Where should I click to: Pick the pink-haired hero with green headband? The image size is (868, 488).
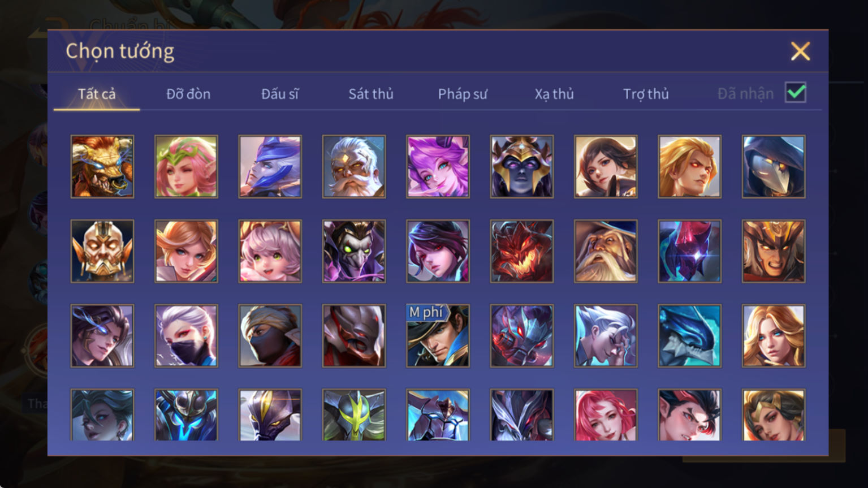coord(186,166)
